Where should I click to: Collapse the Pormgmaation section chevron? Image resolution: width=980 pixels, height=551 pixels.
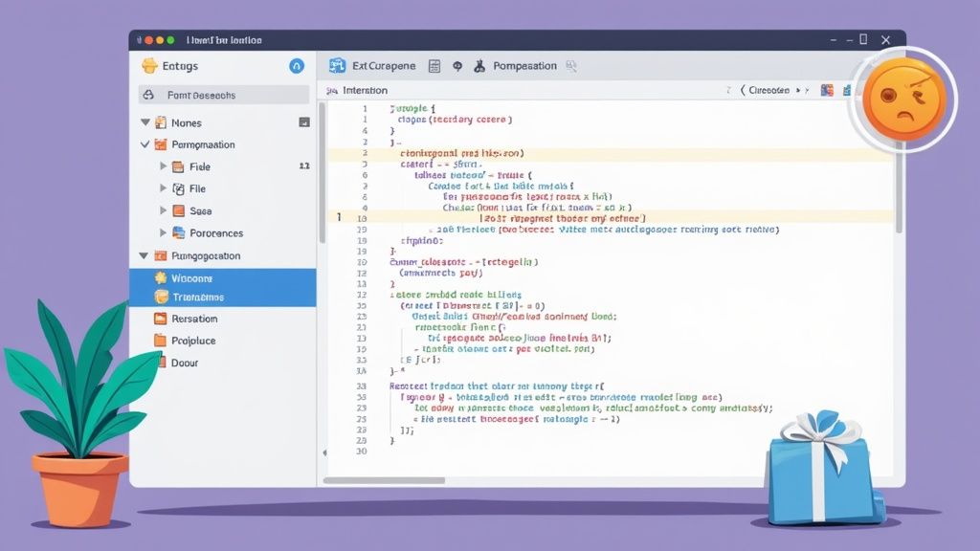pyautogui.click(x=146, y=144)
